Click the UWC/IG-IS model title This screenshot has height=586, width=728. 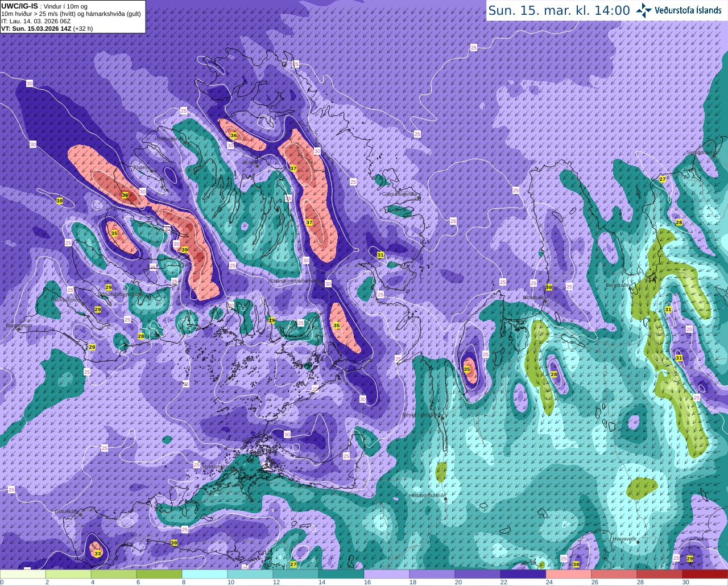point(19,6)
